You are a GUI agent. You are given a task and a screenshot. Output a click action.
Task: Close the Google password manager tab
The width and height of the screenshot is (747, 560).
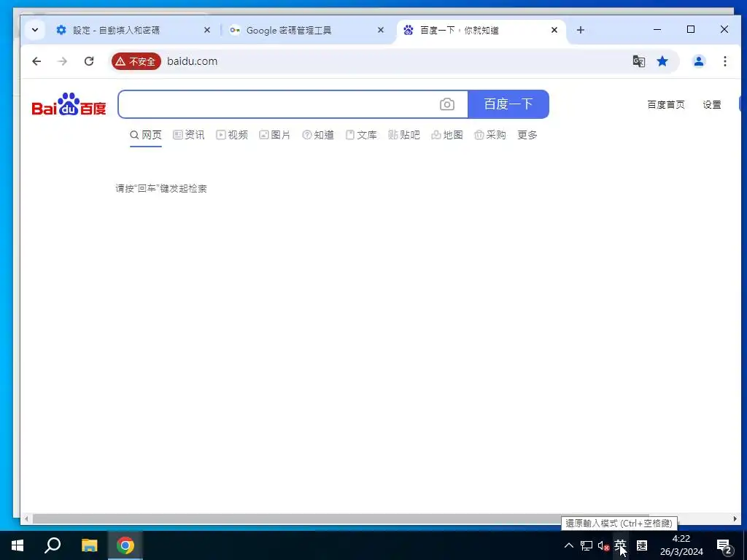click(x=381, y=30)
